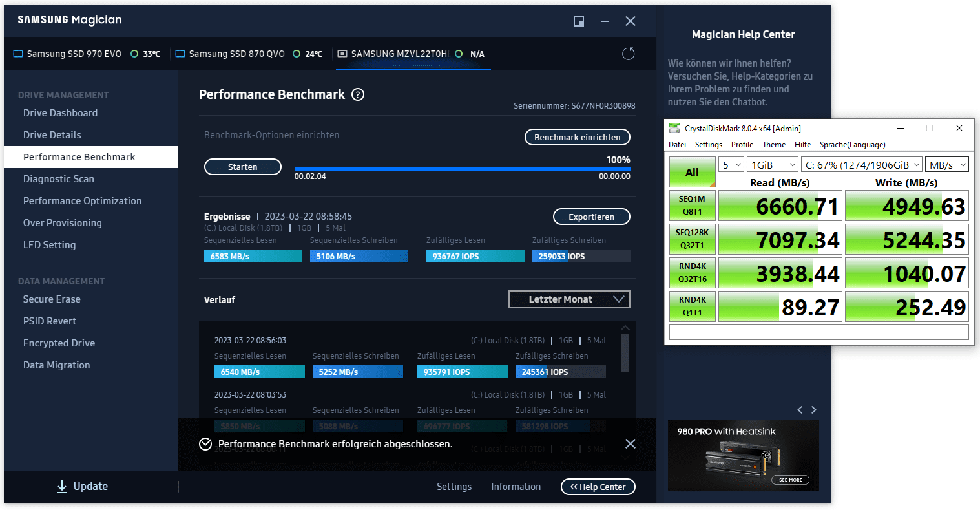Viewport: 980px width, 510px height.
Task: Open the Sprache(Language) menu
Action: coord(853,145)
